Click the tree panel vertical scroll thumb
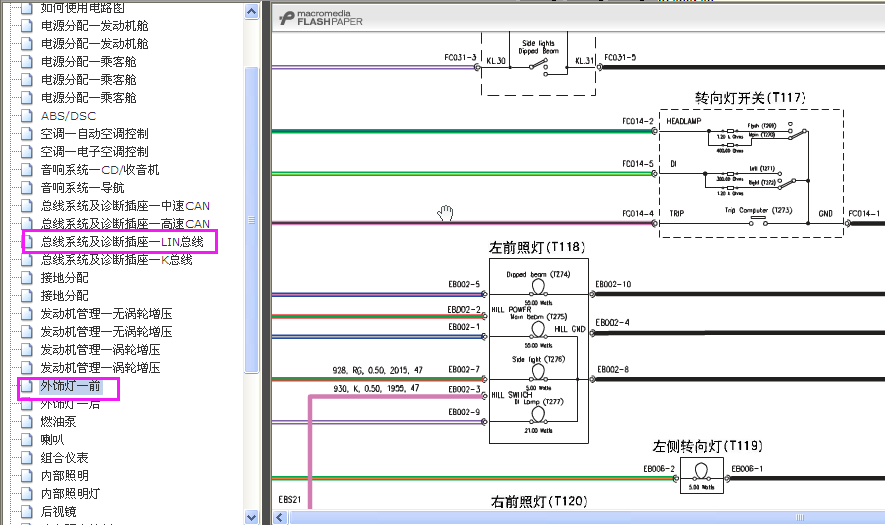The image size is (885, 525). tap(252, 220)
